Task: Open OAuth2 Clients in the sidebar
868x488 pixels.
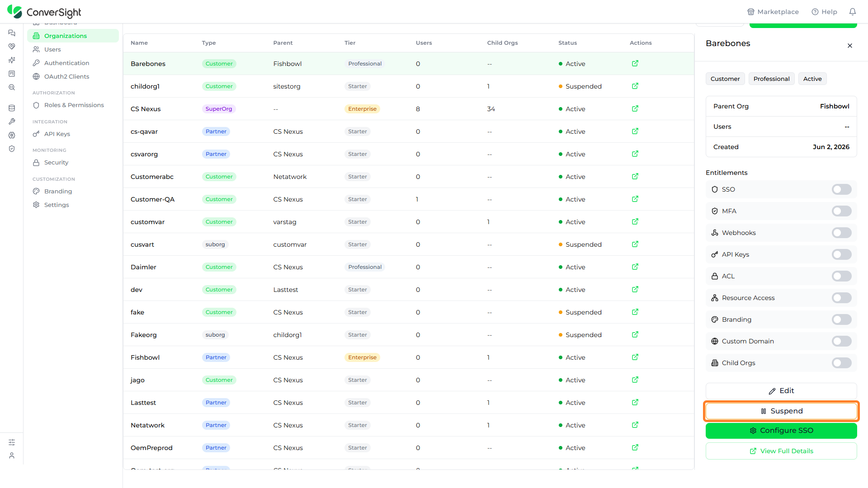Action: click(73, 76)
